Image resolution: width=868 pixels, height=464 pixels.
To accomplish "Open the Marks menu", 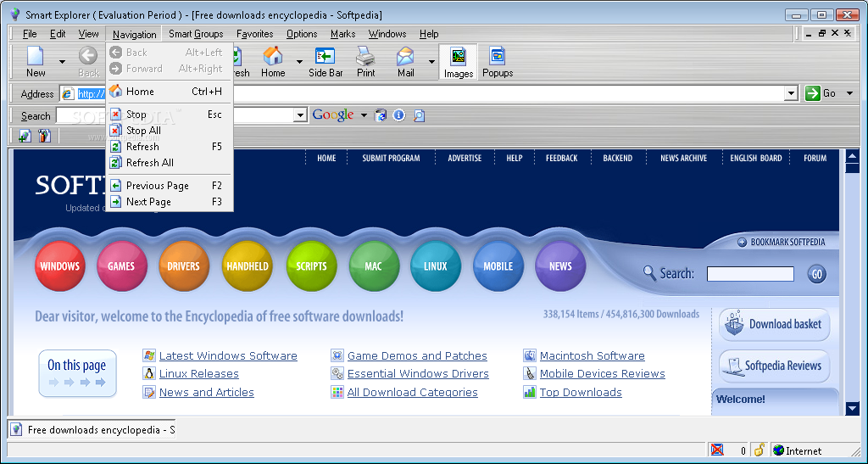I will [342, 34].
